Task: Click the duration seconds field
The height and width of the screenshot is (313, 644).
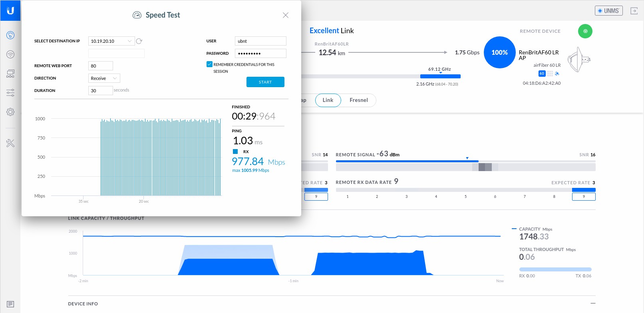Action: click(101, 91)
